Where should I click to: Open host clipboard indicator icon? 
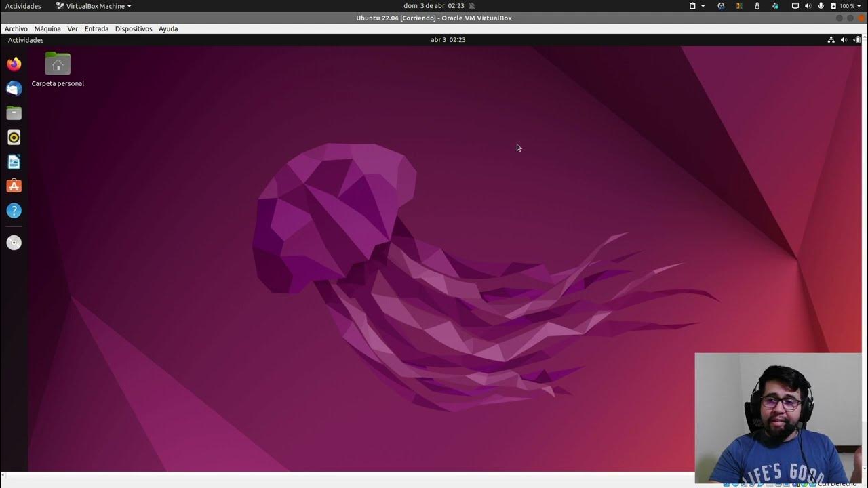(x=692, y=6)
